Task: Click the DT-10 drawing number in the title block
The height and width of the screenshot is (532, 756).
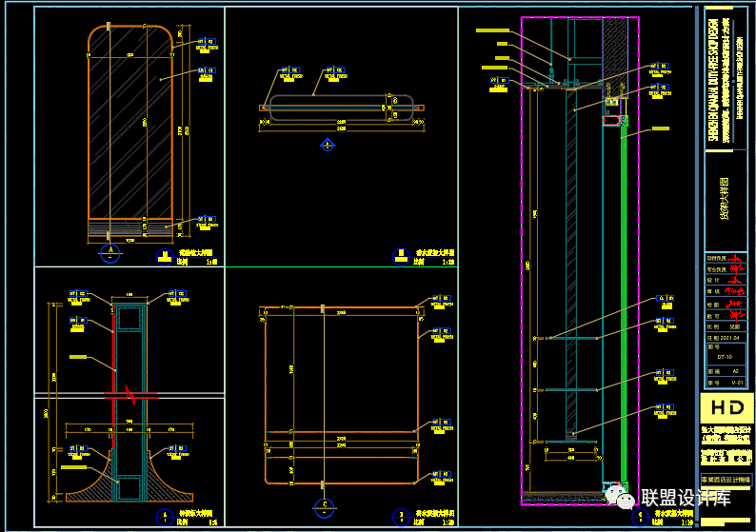Action: tap(725, 356)
